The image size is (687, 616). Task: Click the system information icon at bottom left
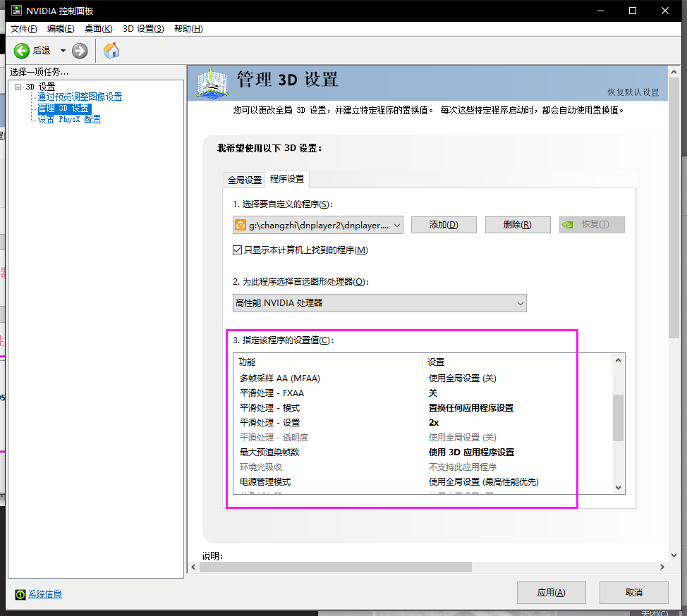tap(20, 594)
